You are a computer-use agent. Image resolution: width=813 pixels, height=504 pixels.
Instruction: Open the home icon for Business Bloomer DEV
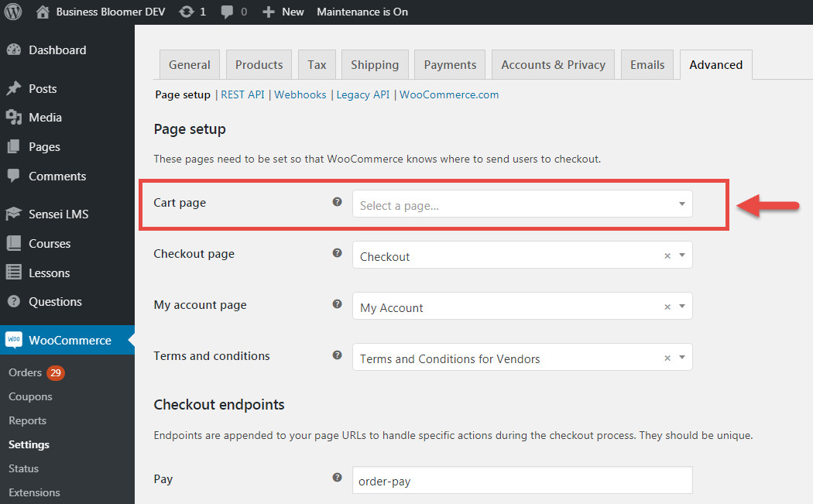click(x=43, y=12)
